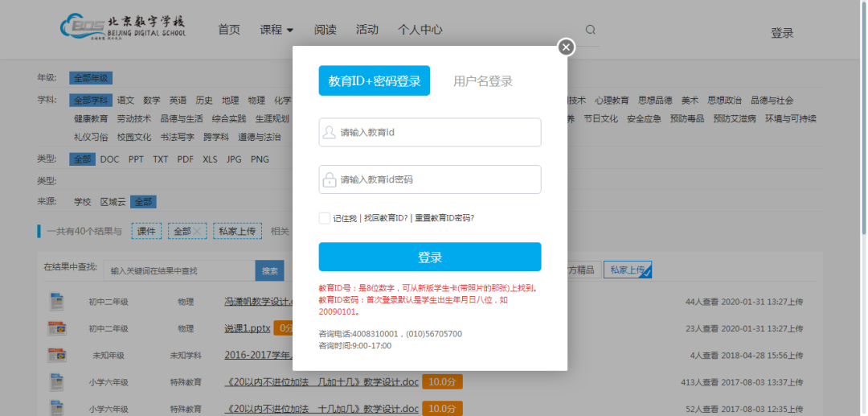The image size is (868, 416).
Task: Remove the 全部 filter tag via X
Action: (x=198, y=231)
